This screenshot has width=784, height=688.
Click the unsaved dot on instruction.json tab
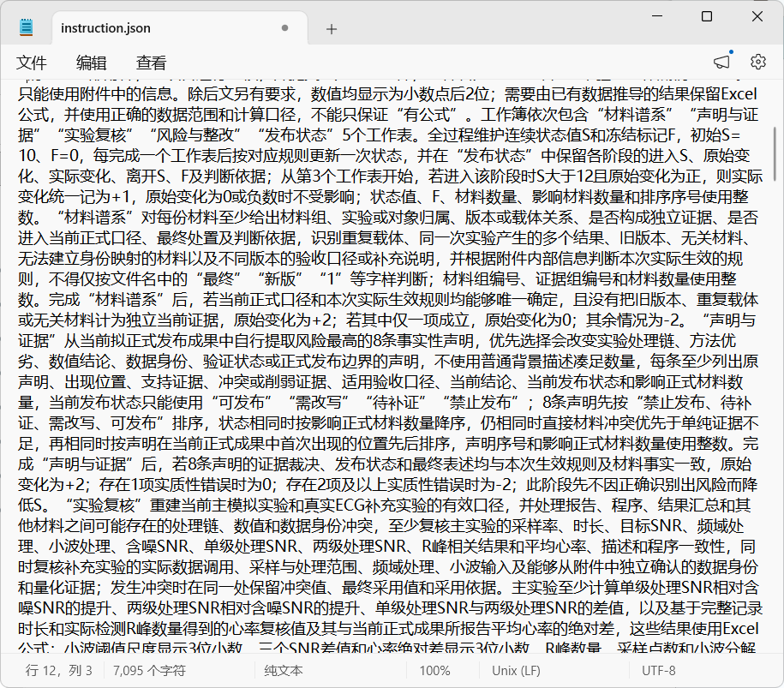pyautogui.click(x=285, y=28)
